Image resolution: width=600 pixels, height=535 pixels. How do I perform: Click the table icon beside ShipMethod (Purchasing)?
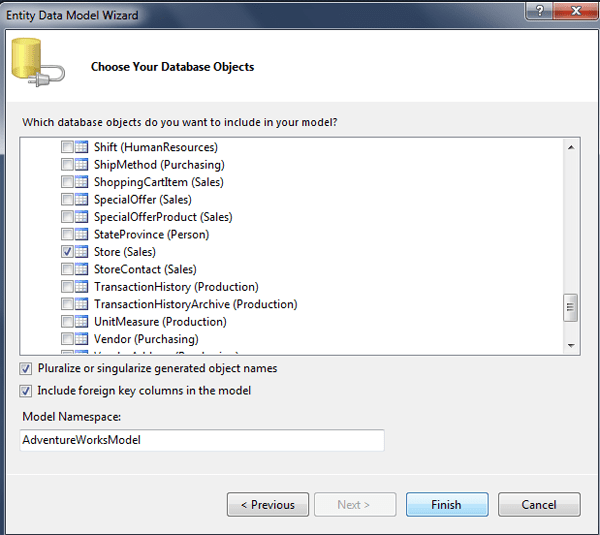81,165
